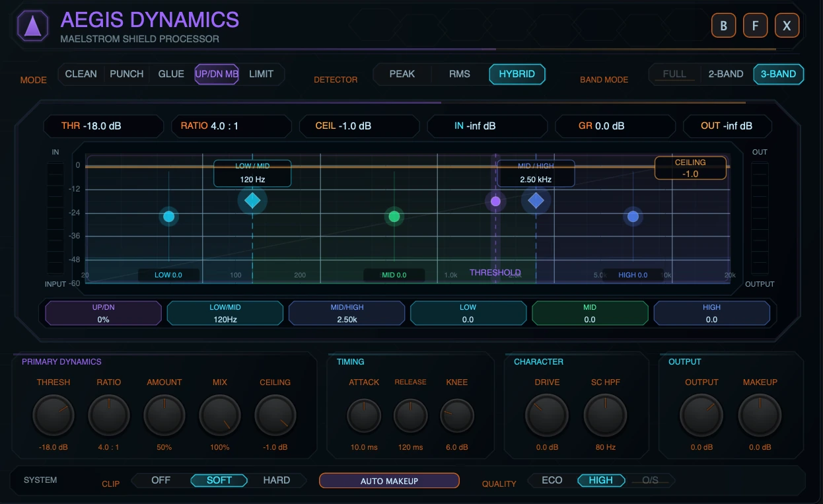Switch band mode to FULL
Image resolution: width=823 pixels, height=504 pixels.
[x=674, y=74]
